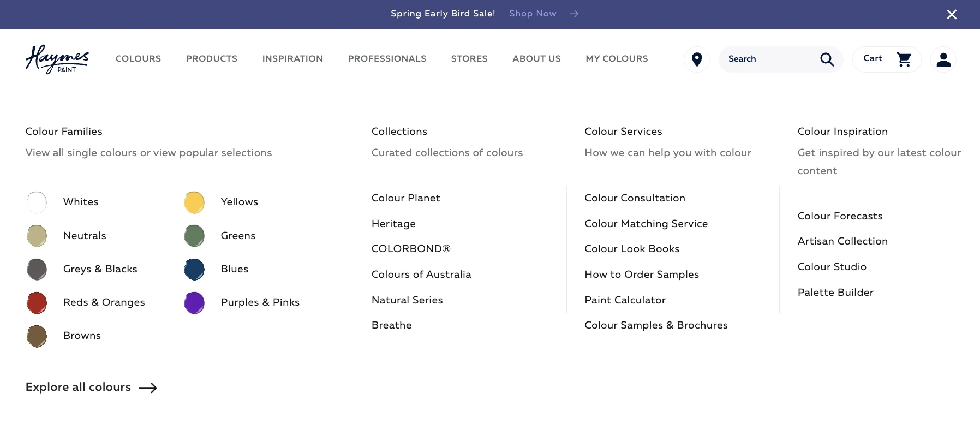Go to the COLORBOND® collection
980x429 pixels.
(411, 249)
